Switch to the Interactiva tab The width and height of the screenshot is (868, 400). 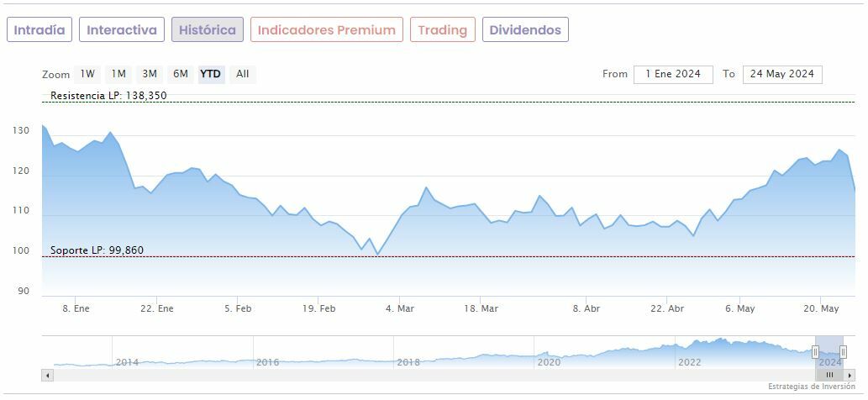122,30
